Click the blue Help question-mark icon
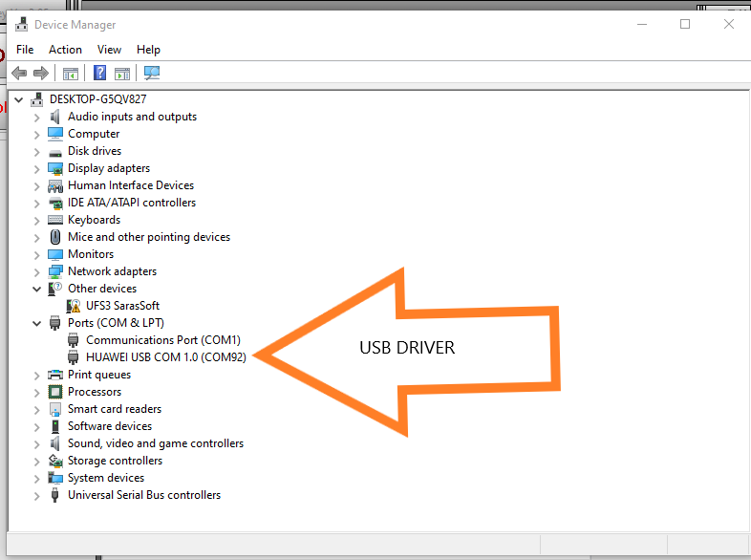The height and width of the screenshot is (560, 751). point(99,73)
